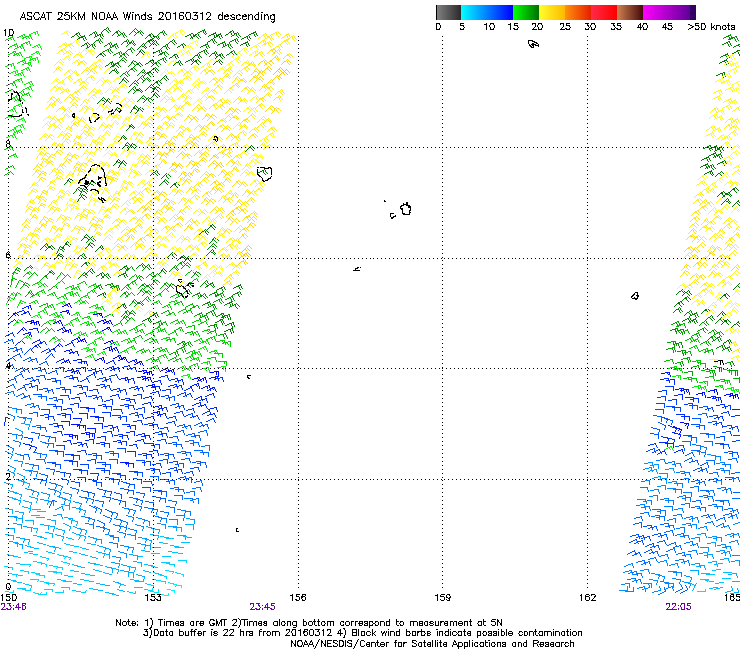The image size is (740, 650).
Task: Click the note 'Black wind barbs indicate possible contamination'
Action: [467, 633]
